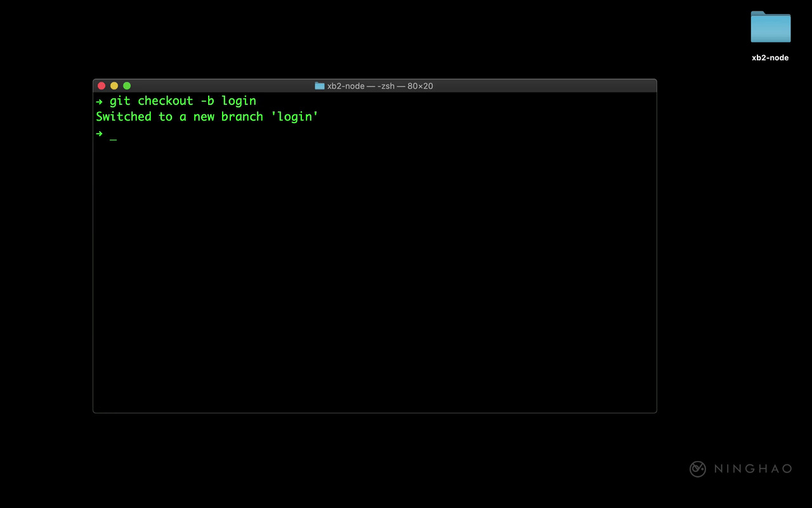Select the xb2-node folder icon on desktop
Screen dimensions: 812x508
point(770,27)
